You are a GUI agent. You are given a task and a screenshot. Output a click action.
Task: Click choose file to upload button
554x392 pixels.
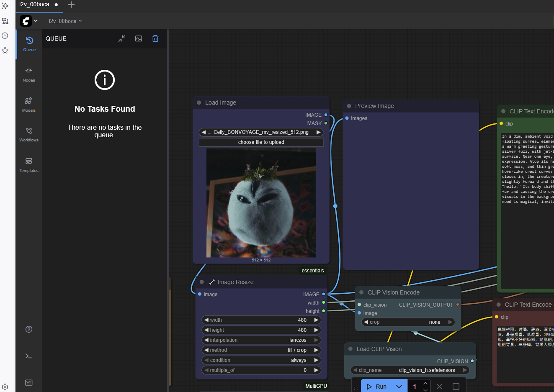261,142
